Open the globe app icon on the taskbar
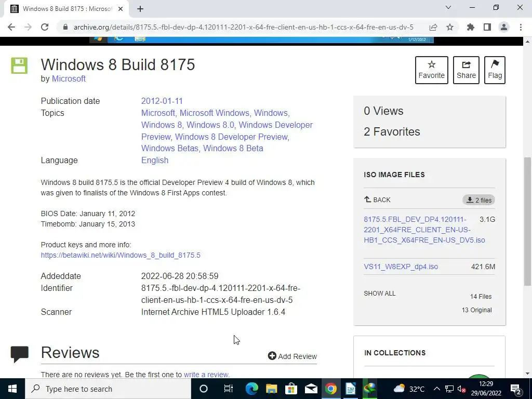The width and height of the screenshot is (532, 399). [x=370, y=389]
